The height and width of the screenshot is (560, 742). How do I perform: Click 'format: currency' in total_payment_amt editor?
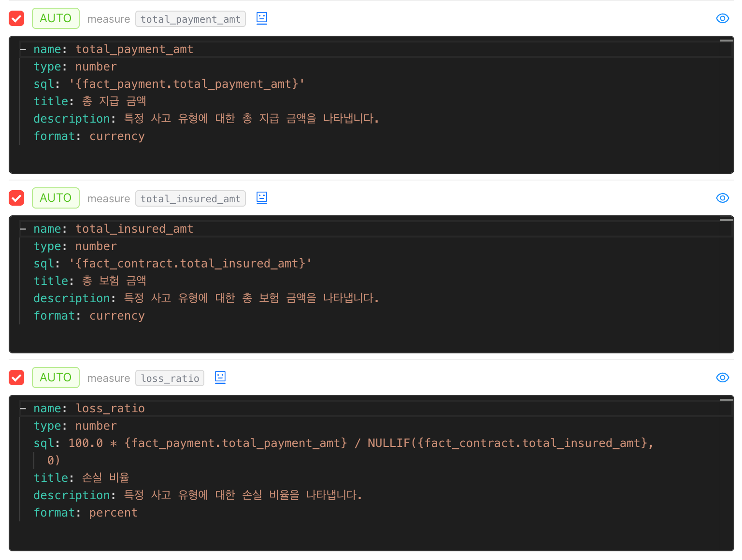point(89,136)
